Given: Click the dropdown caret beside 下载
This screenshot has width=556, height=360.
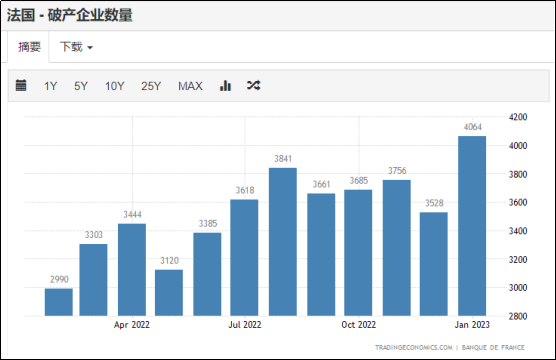Looking at the screenshot, I should click(90, 48).
